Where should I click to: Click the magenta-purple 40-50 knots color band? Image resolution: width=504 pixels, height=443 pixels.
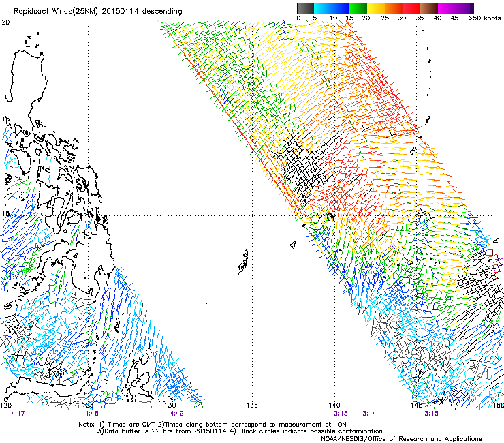456,8
